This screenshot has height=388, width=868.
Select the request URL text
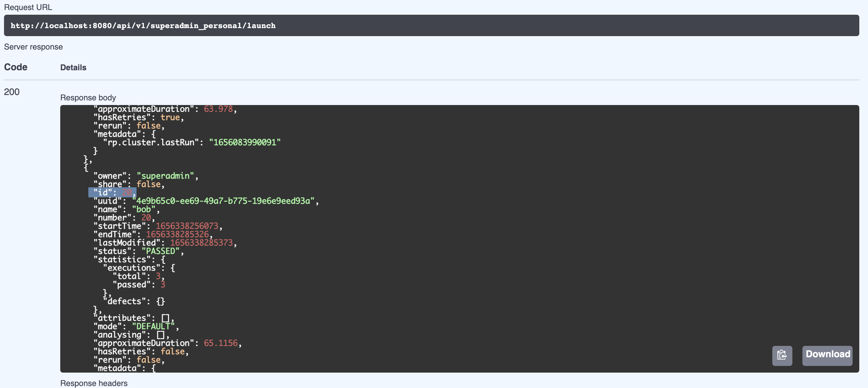point(143,26)
